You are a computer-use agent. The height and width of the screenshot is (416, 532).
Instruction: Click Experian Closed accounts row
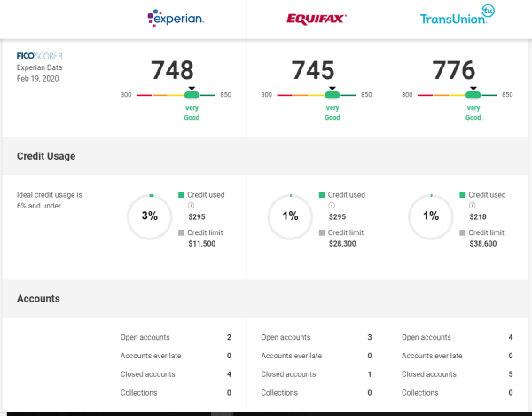(176, 374)
